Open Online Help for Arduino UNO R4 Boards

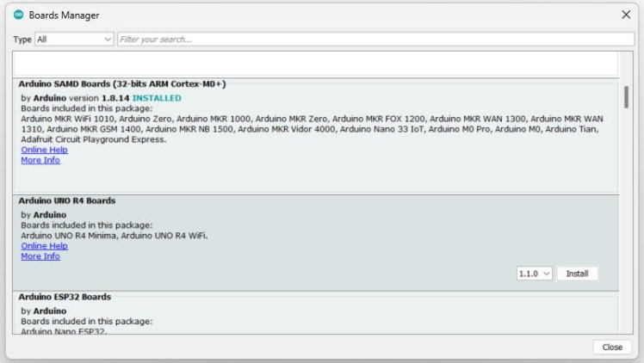(x=45, y=246)
